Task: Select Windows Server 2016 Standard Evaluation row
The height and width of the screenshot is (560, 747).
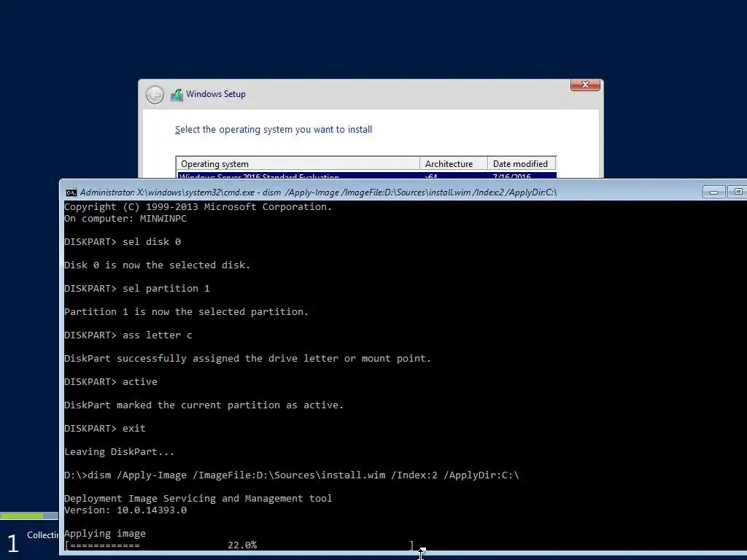Action: pos(366,175)
